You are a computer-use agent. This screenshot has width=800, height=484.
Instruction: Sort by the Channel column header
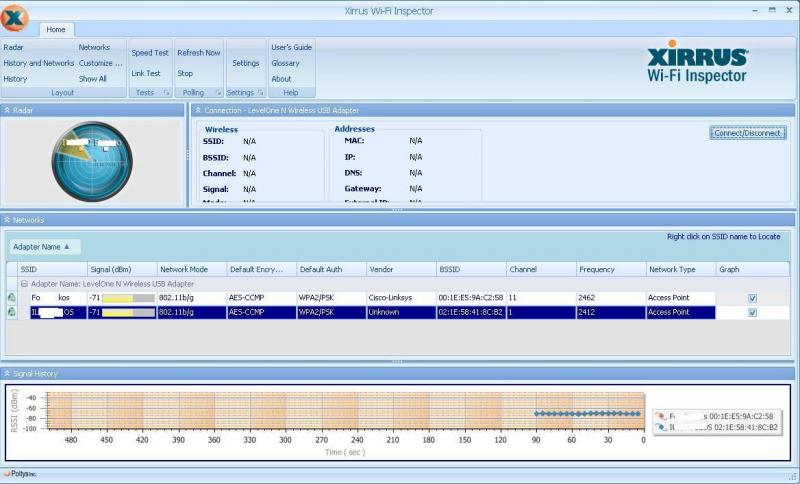tap(541, 269)
